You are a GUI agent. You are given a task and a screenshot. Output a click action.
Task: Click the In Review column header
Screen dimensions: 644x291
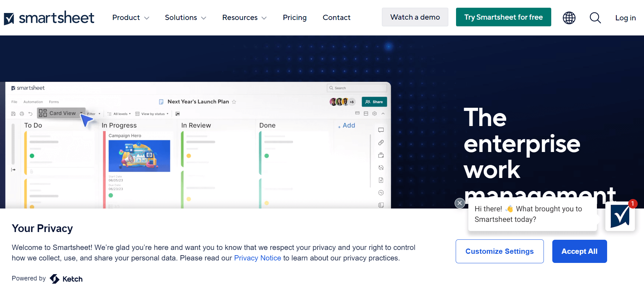click(x=196, y=125)
